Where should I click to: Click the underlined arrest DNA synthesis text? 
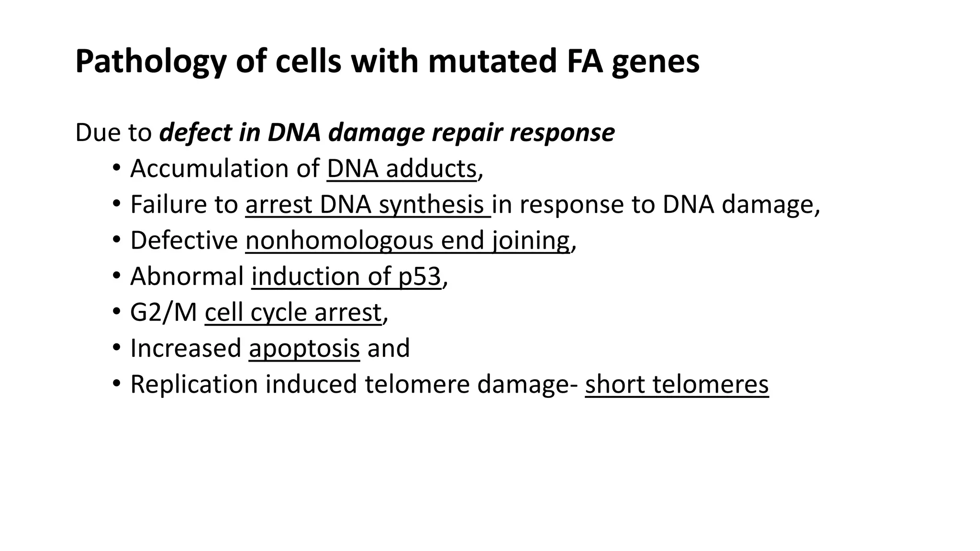click(x=368, y=205)
